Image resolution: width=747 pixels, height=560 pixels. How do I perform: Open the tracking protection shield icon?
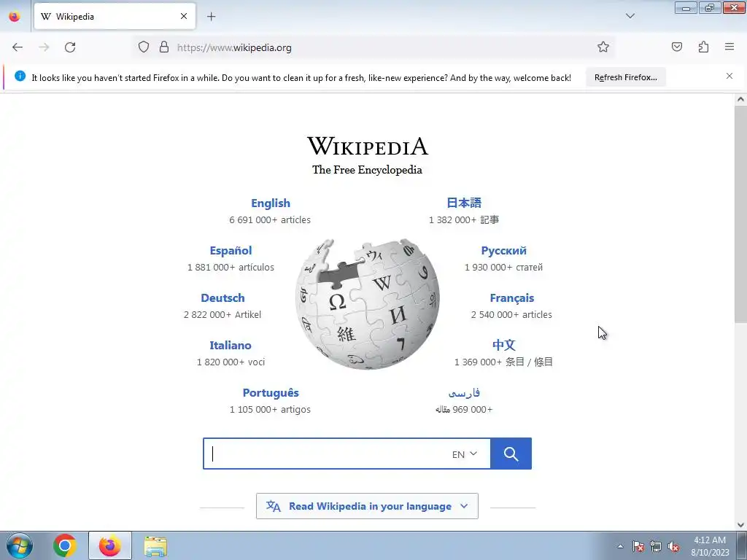coord(144,47)
